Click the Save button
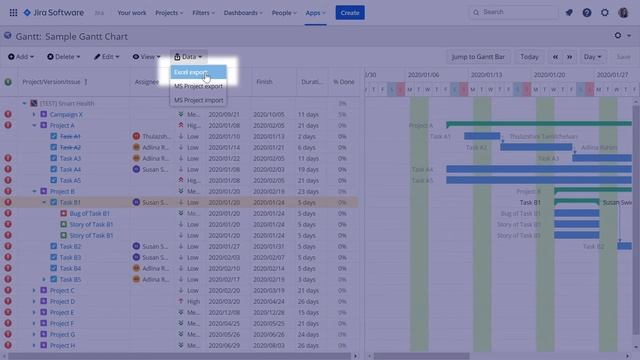Viewport: 640px width, 360px height. click(x=623, y=57)
